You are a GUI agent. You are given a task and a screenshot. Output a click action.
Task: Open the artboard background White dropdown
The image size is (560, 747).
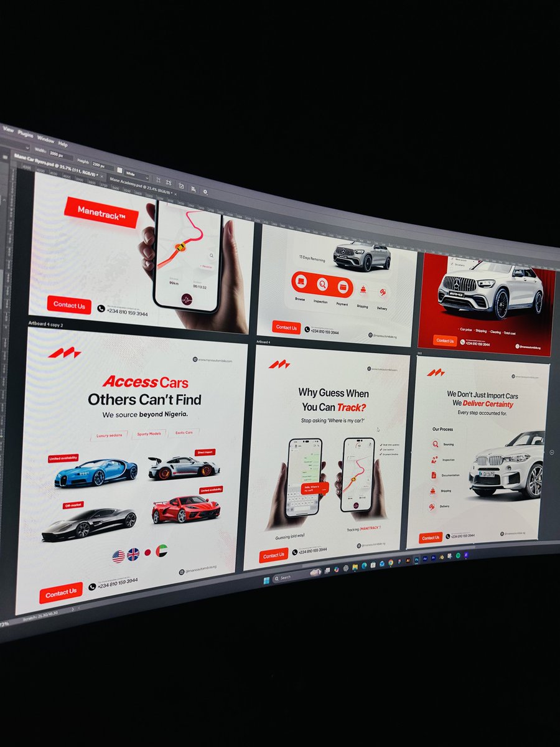(137, 174)
